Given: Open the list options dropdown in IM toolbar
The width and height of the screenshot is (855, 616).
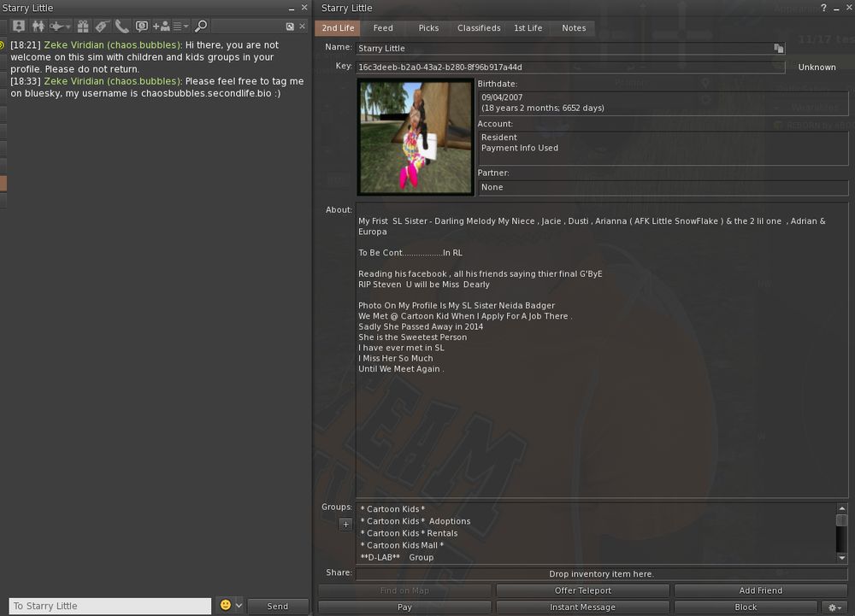Looking at the screenshot, I should pos(180,26).
